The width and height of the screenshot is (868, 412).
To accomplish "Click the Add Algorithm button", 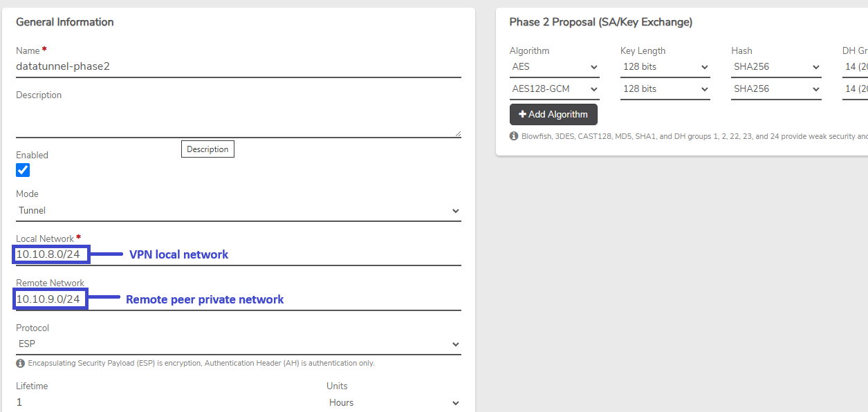I will (x=553, y=114).
